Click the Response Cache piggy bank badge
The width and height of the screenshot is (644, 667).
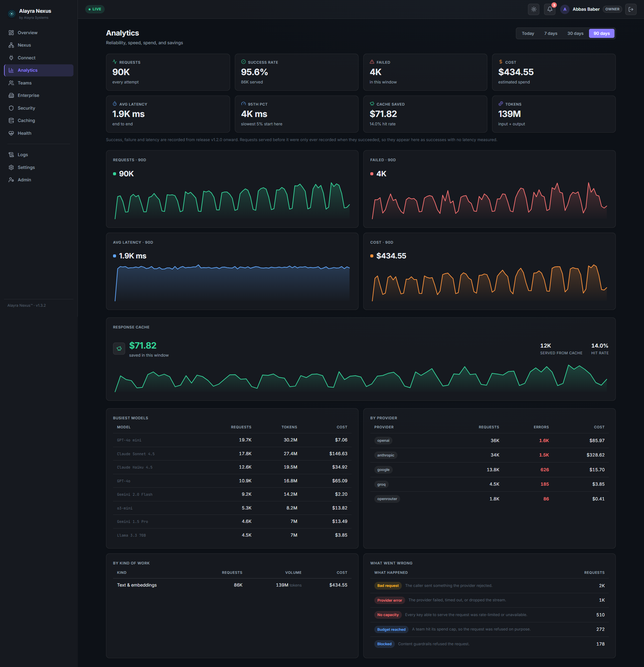(119, 349)
